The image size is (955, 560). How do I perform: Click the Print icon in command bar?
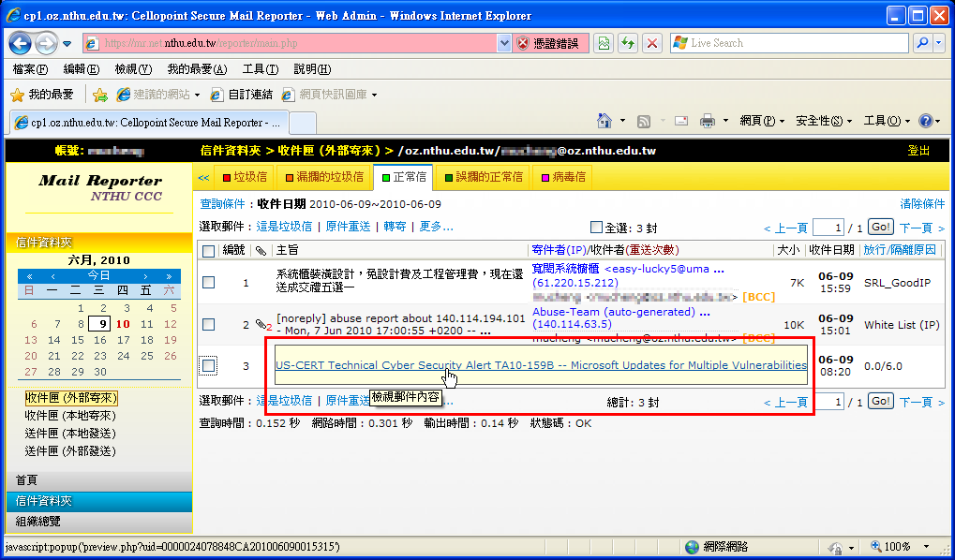tap(707, 121)
